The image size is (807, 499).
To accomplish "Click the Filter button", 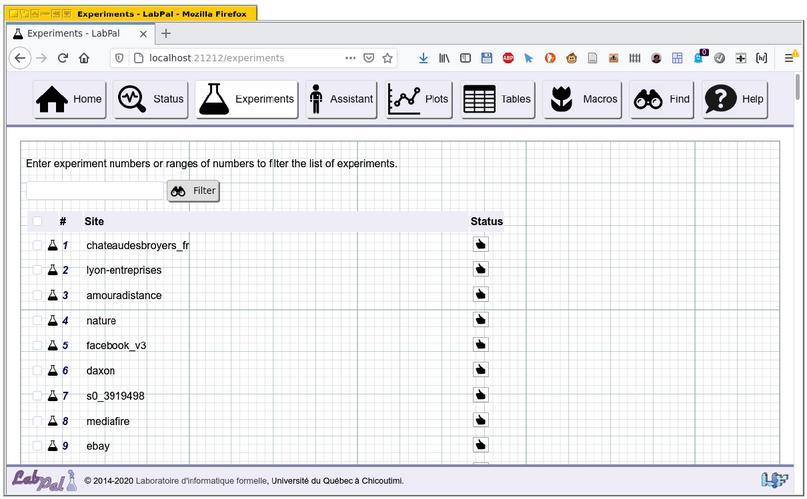I will click(194, 191).
